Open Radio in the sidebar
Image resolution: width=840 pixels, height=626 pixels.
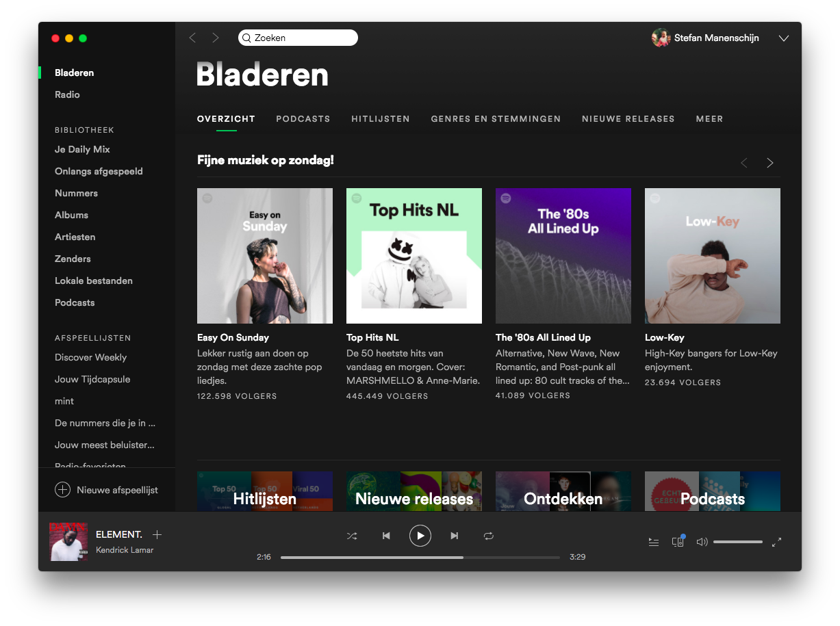[67, 94]
